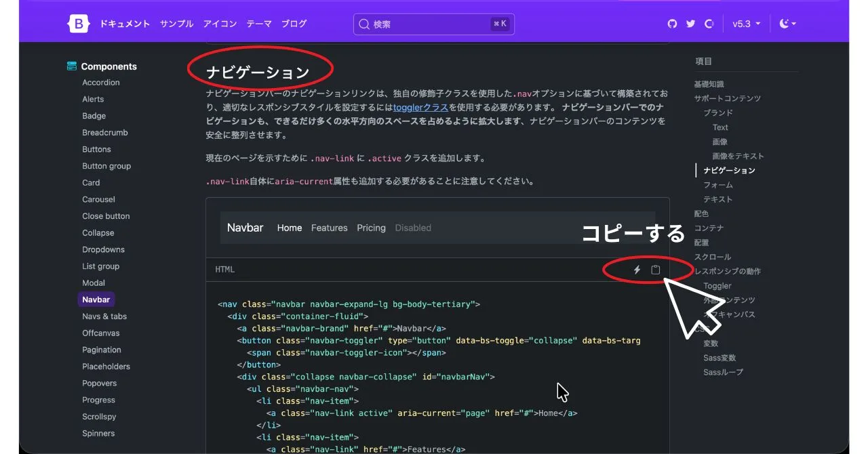
Task: Open the Bootstrap GitHub repository icon
Action: (x=672, y=24)
